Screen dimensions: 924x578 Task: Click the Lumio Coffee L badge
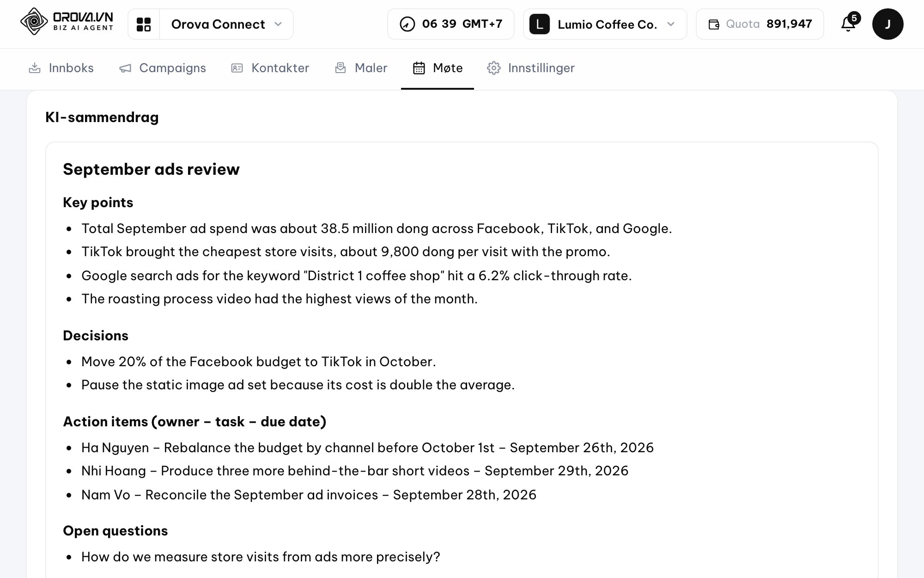(539, 24)
